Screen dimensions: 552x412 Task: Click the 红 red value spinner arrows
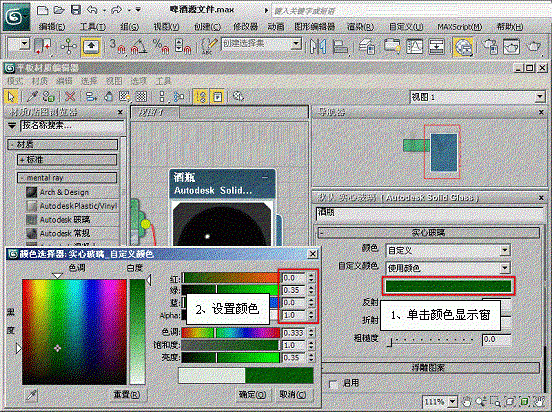pyautogui.click(x=311, y=278)
